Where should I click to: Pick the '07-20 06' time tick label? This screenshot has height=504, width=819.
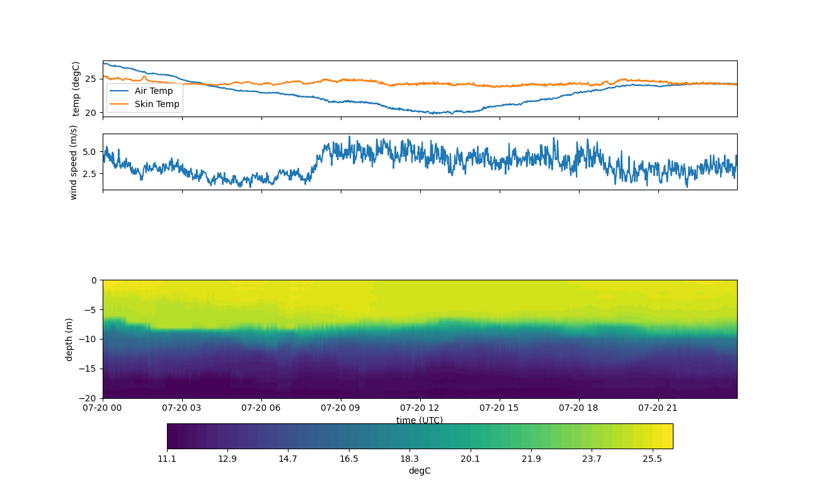(x=261, y=408)
